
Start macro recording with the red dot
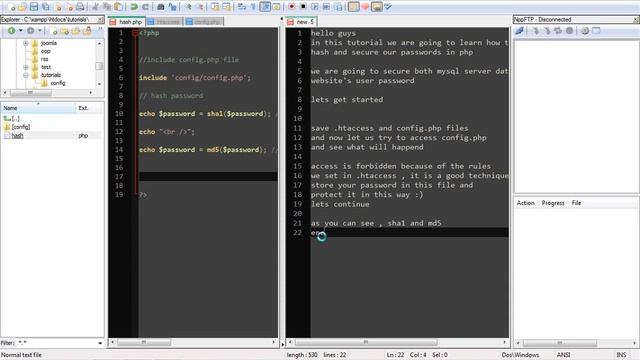coord(291,7)
